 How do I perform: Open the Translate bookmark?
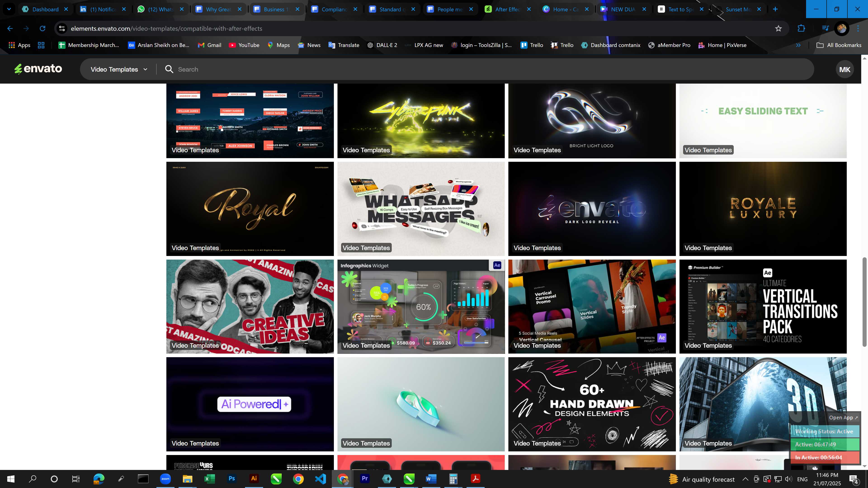click(x=344, y=45)
